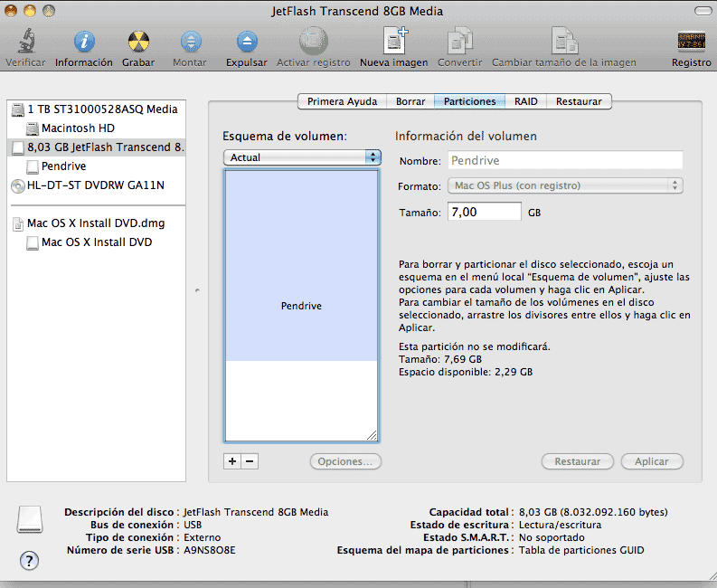The width and height of the screenshot is (717, 588).
Task: Open the Restaurar tab
Action: [579, 101]
